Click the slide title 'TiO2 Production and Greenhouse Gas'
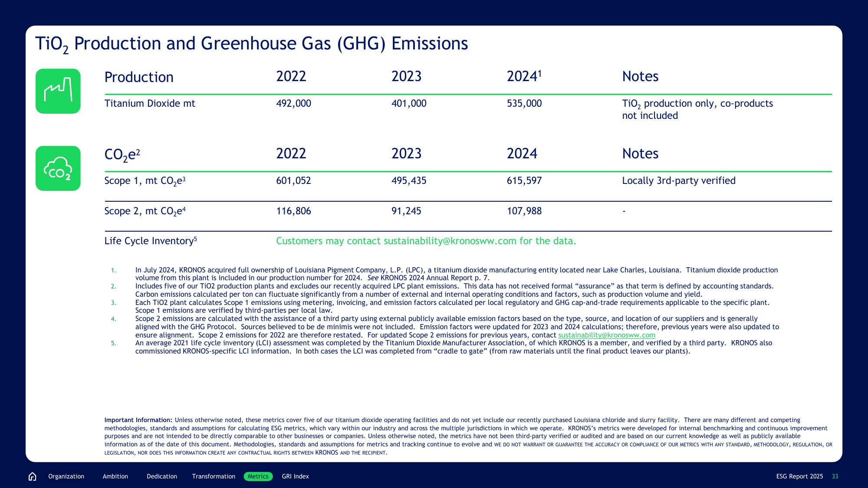This screenshot has width=868, height=488. [x=252, y=44]
